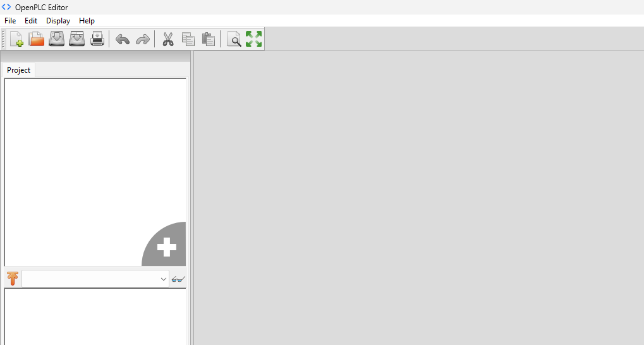This screenshot has height=345, width=644.
Task: Click the Paste clipboard icon
Action: tap(209, 39)
